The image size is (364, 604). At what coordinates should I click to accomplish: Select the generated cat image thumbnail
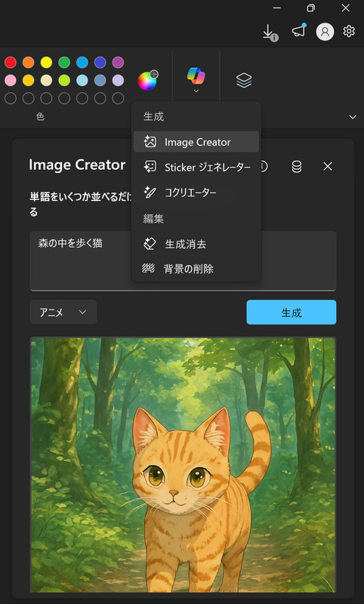tap(183, 465)
